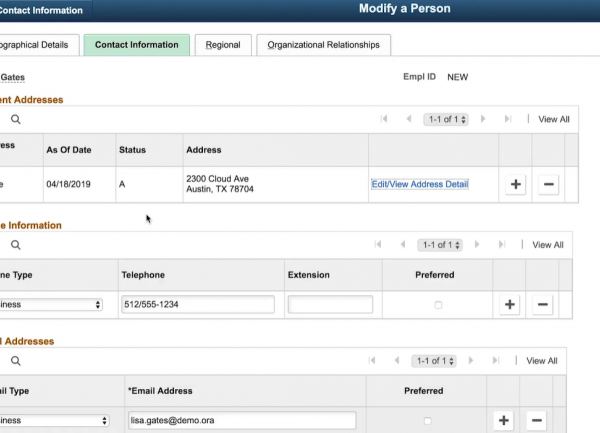Open Edit/View Address Detail link
Viewport: 600px width, 433px height.
[x=420, y=184]
